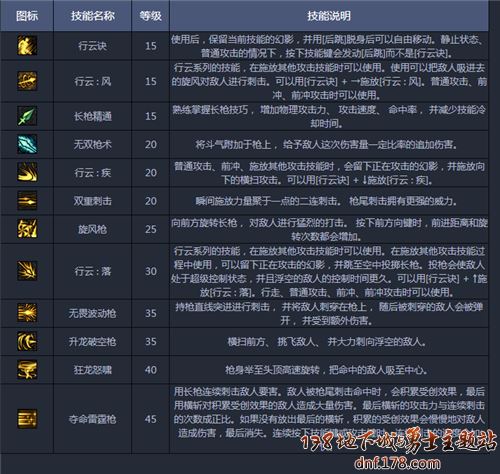Select the skill name 无畏波动枪
This screenshot has height=474, width=500.
(92, 313)
